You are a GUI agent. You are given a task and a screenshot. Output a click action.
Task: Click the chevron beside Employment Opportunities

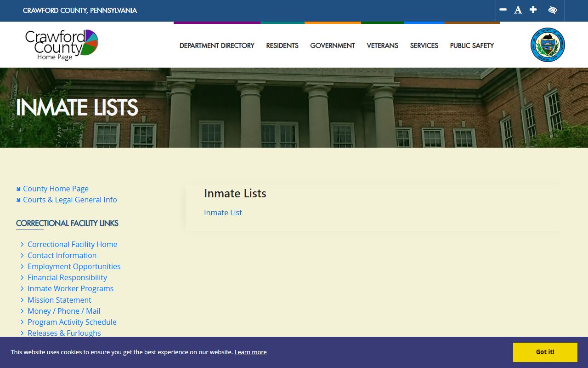[x=22, y=266]
